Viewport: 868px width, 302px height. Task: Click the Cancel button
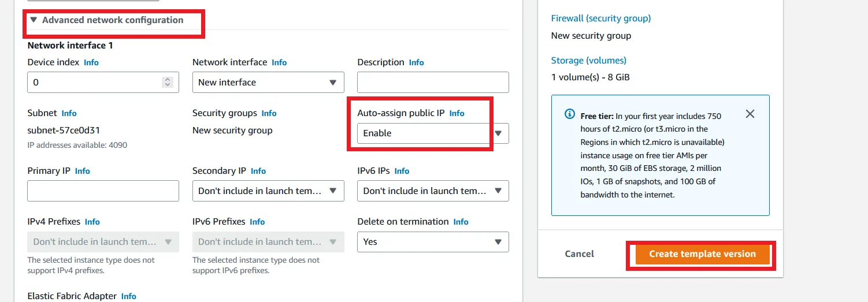(580, 254)
